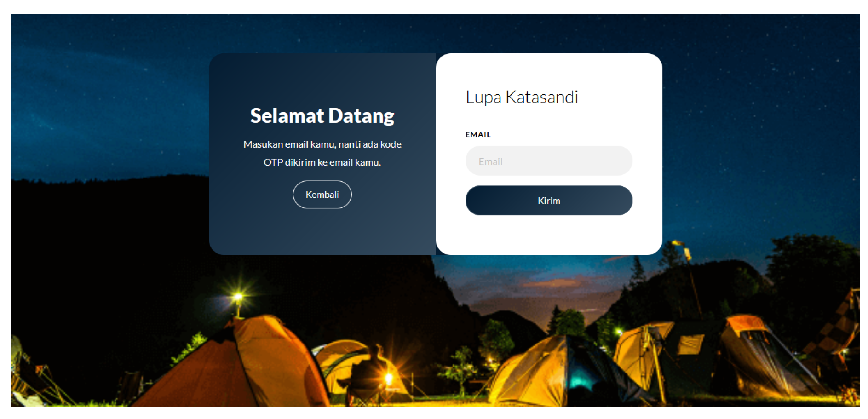Focus the Email input field
The height and width of the screenshot is (419, 868).
(x=549, y=161)
